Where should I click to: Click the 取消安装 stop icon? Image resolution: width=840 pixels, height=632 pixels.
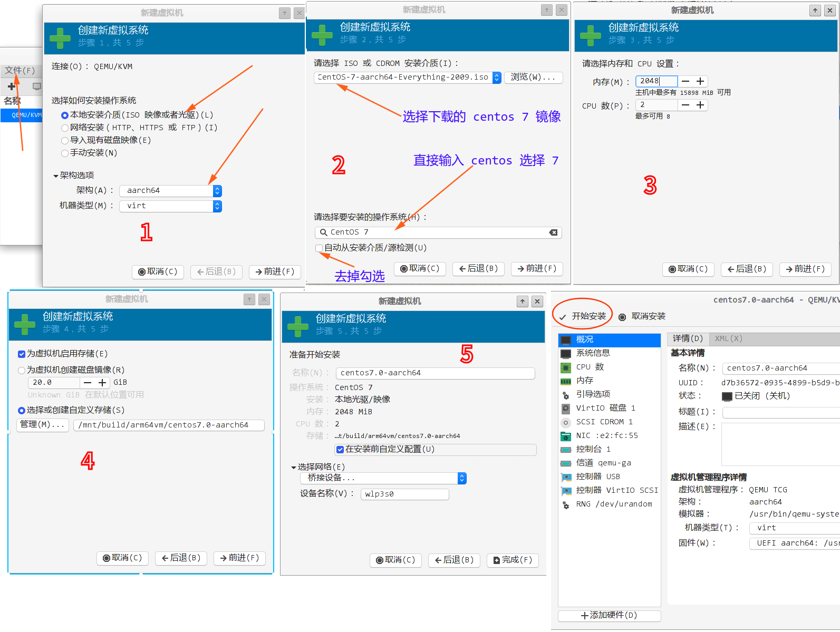(x=622, y=317)
